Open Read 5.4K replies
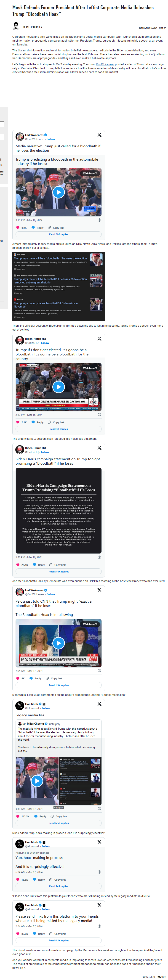This screenshot has width=168, height=980. [59, 571]
